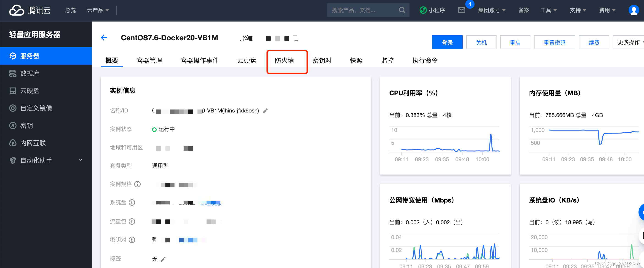This screenshot has height=268, width=644.
Task: Expand the 云产品 (Cloud Products) menu
Action: click(96, 10)
